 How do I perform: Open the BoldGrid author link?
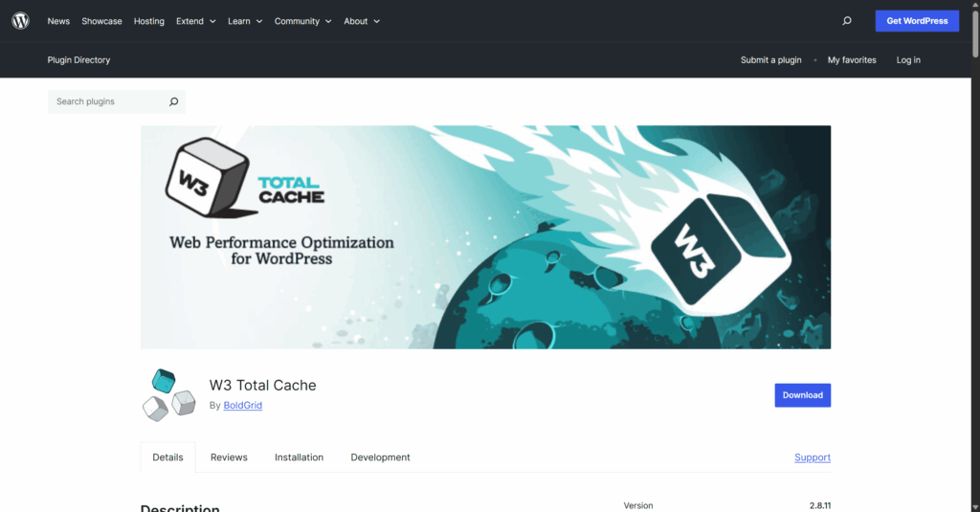coord(242,405)
